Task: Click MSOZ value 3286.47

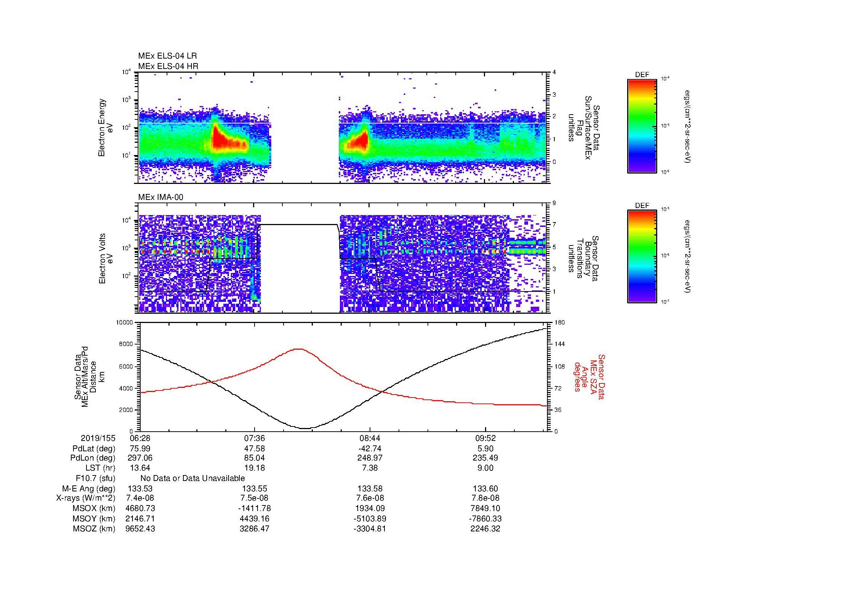Action: pos(255,529)
